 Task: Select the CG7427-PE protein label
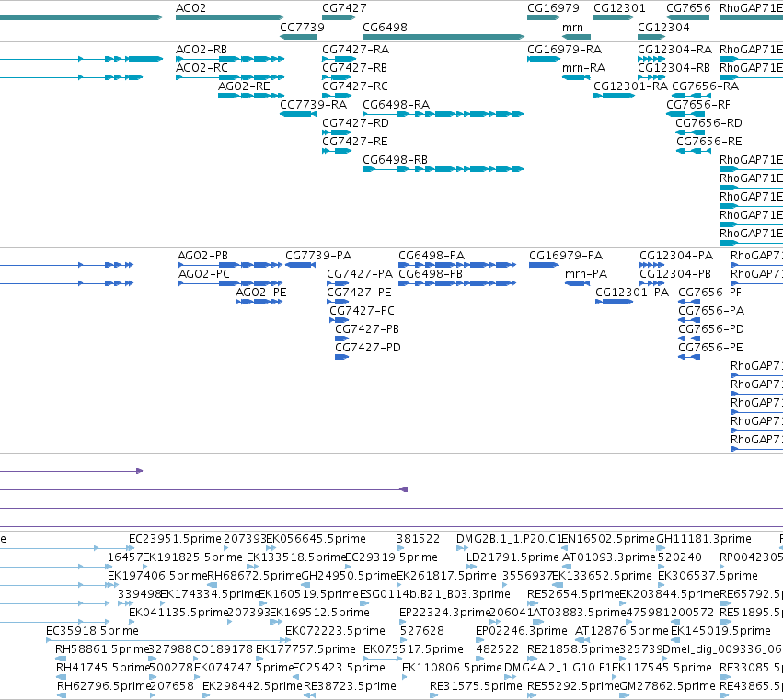click(x=359, y=293)
